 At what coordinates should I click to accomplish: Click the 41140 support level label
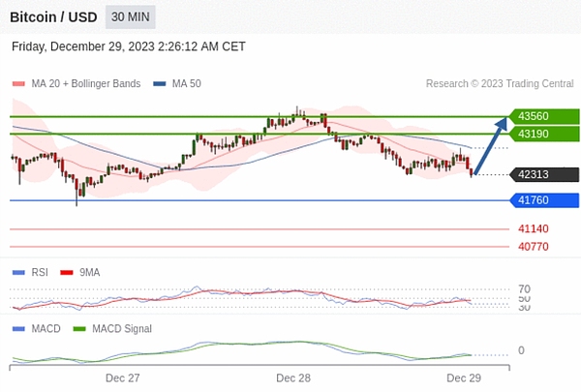point(534,229)
